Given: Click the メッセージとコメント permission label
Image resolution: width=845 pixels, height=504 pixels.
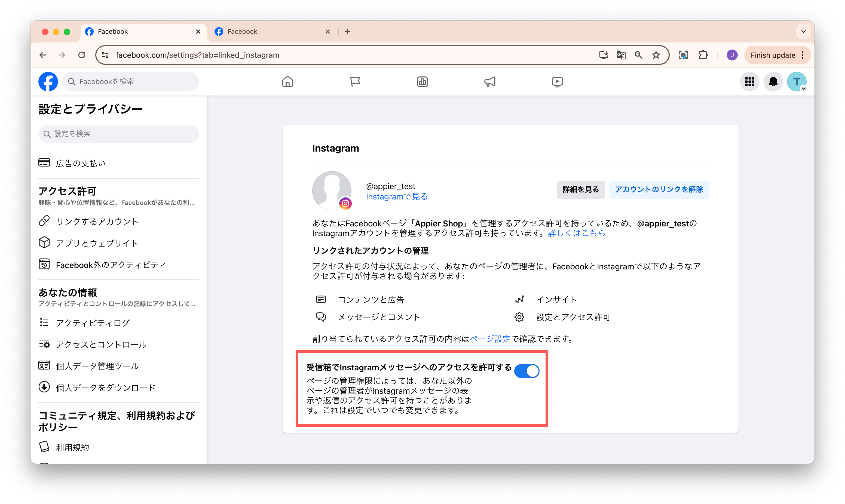Looking at the screenshot, I should pos(379,317).
